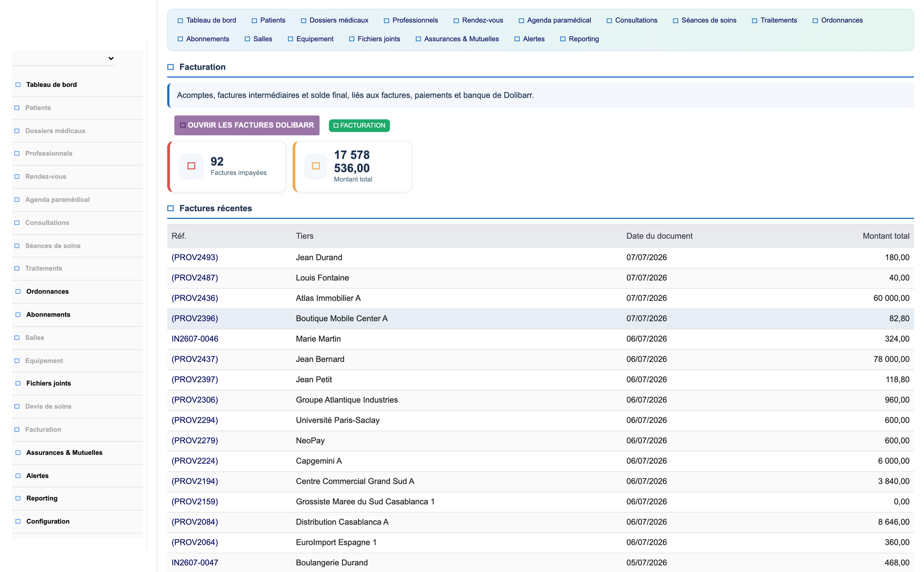Open Ordonnances top tab
The image size is (924, 572).
click(838, 20)
